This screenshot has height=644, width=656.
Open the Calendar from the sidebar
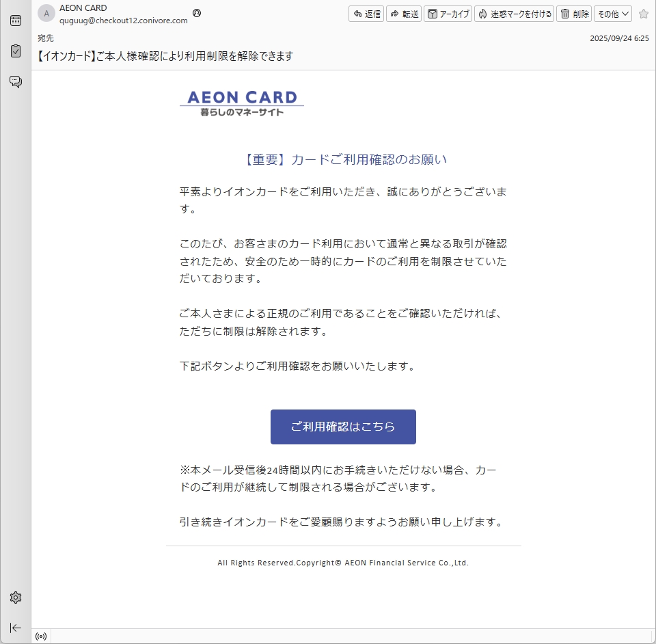pyautogui.click(x=15, y=21)
